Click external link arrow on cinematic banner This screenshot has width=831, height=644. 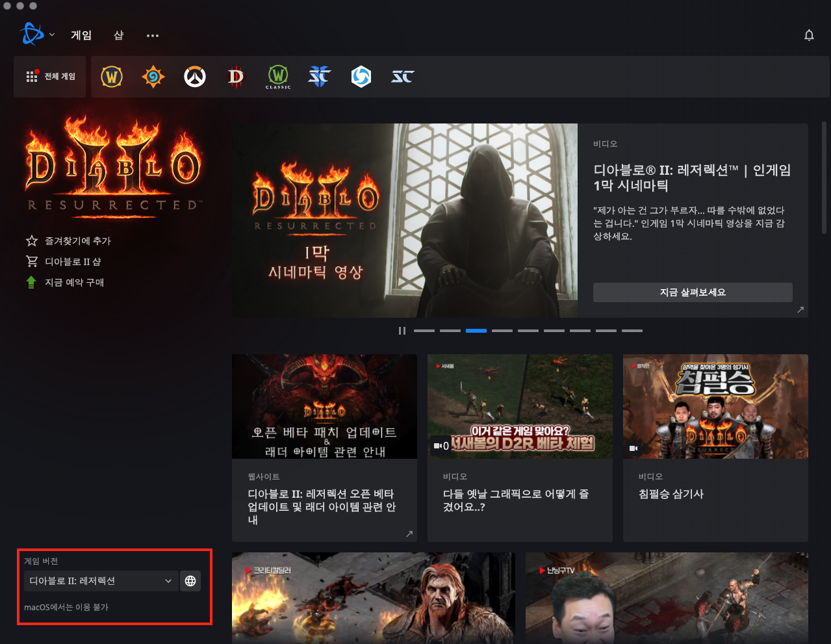pos(800,310)
